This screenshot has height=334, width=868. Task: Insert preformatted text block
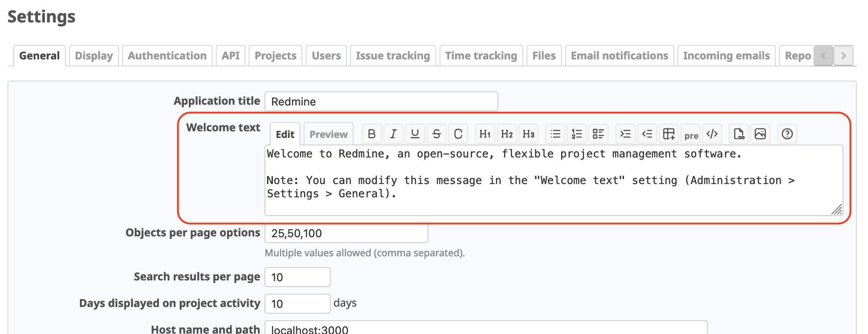click(x=691, y=135)
